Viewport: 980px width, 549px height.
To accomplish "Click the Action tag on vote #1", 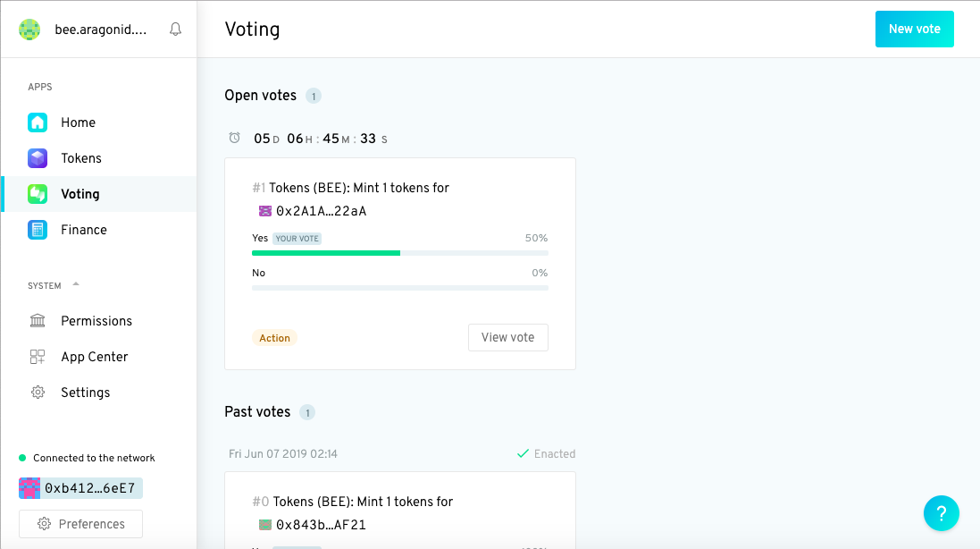I will coord(274,338).
